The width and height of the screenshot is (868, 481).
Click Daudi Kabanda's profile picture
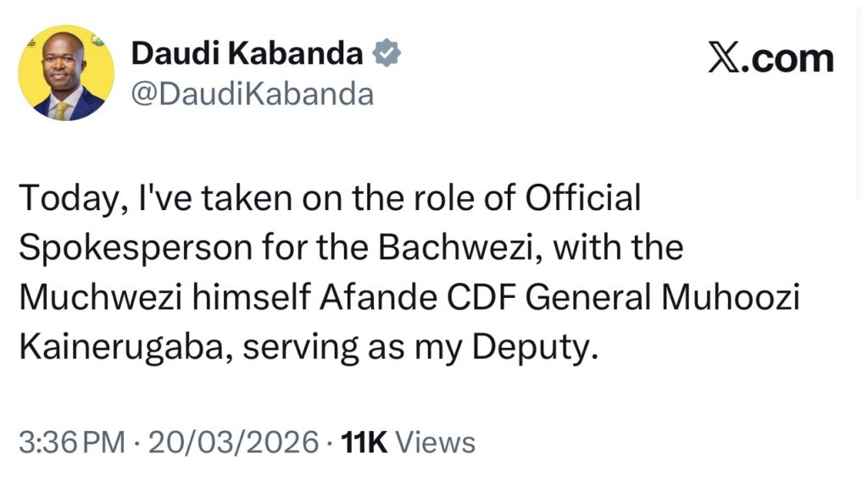coord(65,73)
